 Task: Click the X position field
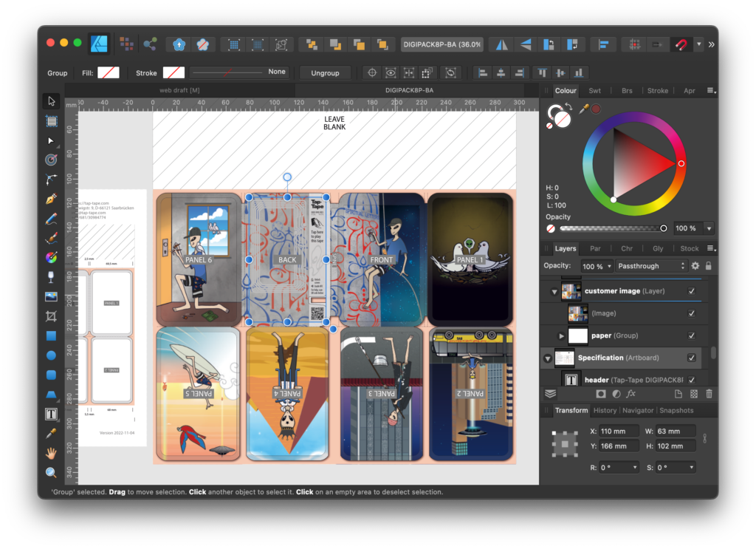[x=619, y=432]
